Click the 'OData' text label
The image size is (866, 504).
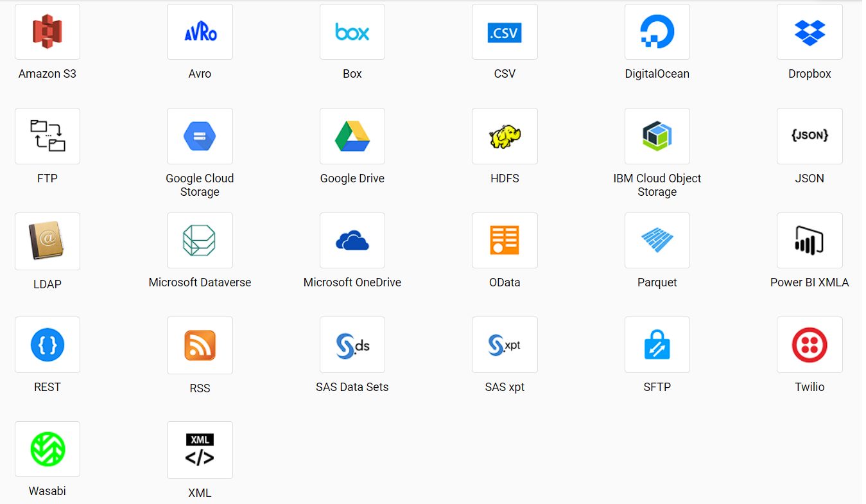pyautogui.click(x=505, y=282)
